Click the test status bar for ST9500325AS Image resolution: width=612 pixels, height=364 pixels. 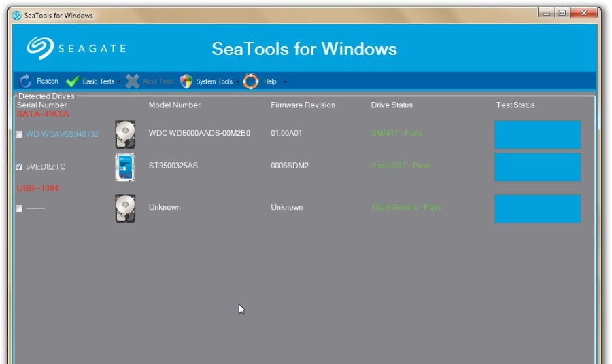click(537, 167)
